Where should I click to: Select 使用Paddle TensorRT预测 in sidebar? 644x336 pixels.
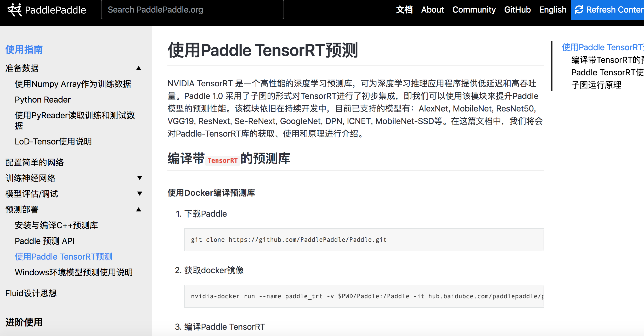click(64, 257)
